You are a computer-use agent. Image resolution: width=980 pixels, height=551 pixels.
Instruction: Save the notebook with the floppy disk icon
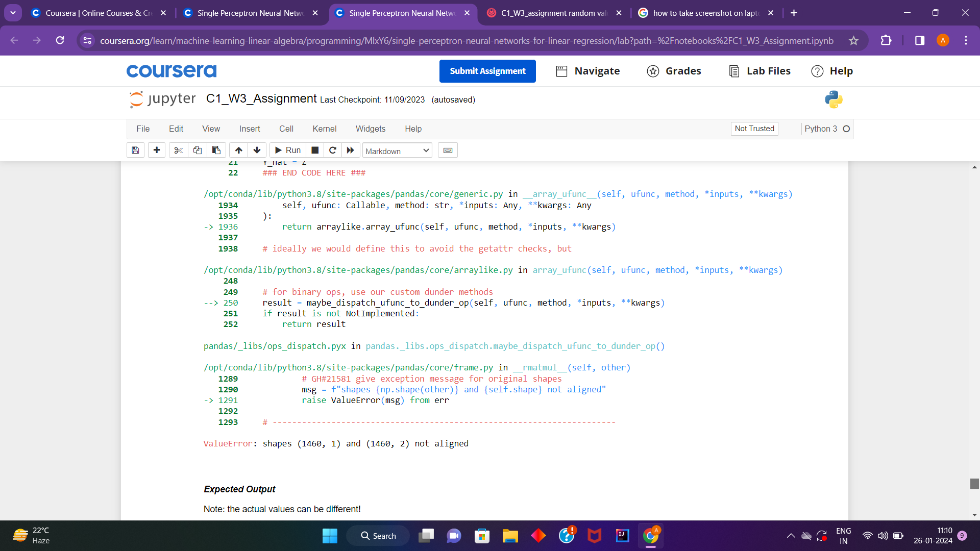[135, 150]
